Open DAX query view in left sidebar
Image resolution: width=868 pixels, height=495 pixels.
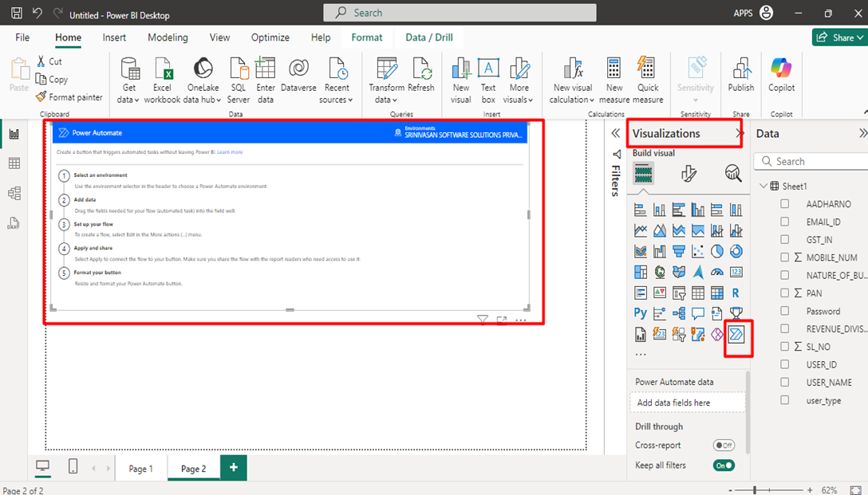(x=14, y=223)
